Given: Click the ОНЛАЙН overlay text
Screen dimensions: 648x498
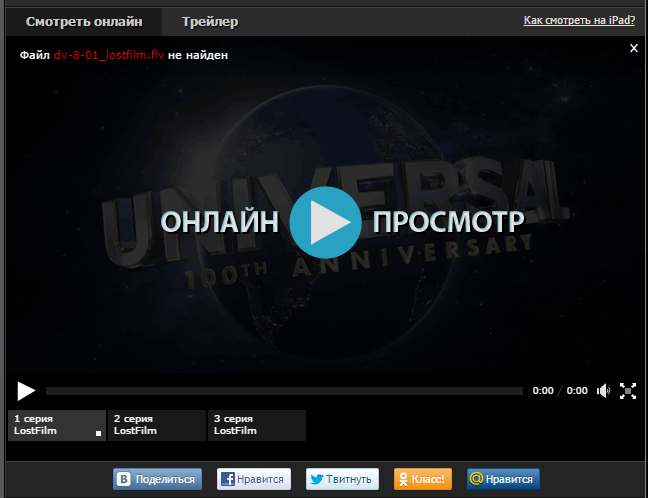Looking at the screenshot, I should click(x=219, y=222).
